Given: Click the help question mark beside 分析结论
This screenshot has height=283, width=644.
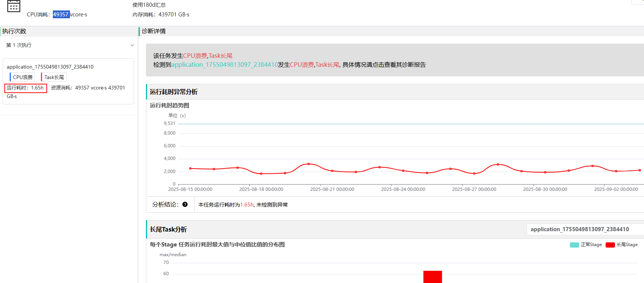Looking at the screenshot, I should coord(185,204).
